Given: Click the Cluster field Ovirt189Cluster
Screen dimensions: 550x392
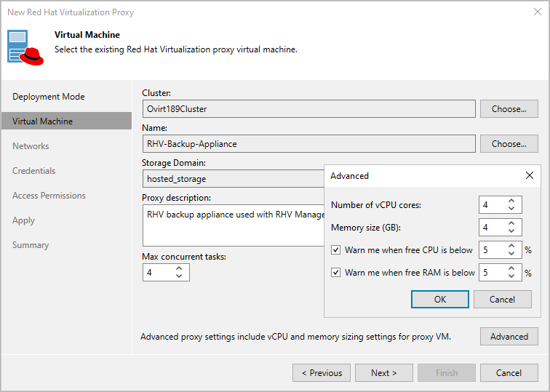Looking at the screenshot, I should tap(309, 108).
